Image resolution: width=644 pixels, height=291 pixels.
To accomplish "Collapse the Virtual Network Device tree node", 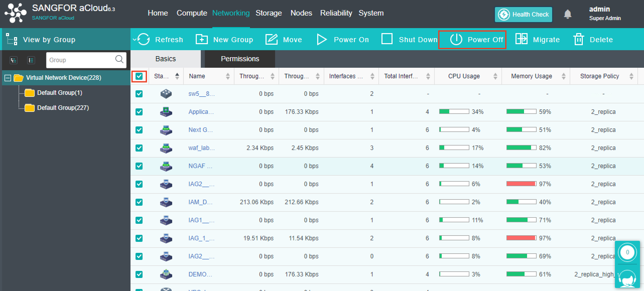I will click(x=8, y=78).
